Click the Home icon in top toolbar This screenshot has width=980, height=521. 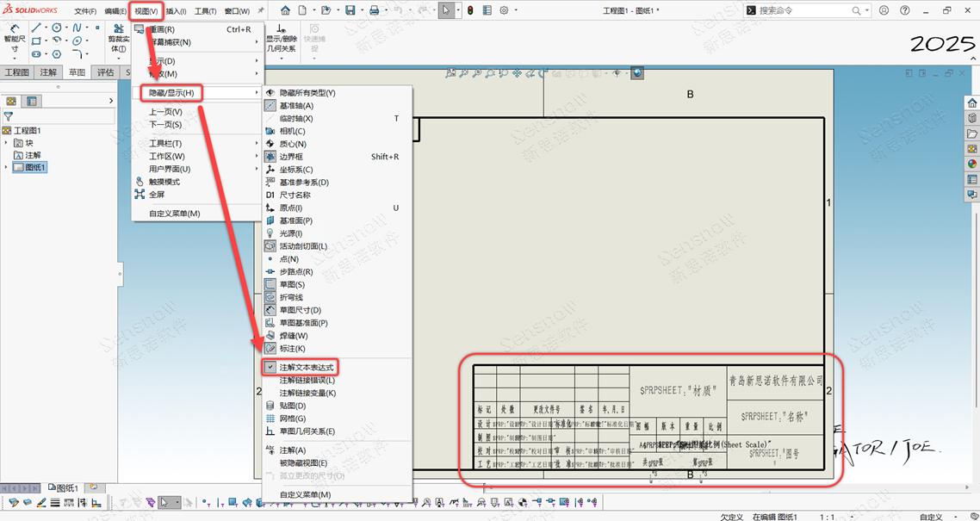point(283,10)
